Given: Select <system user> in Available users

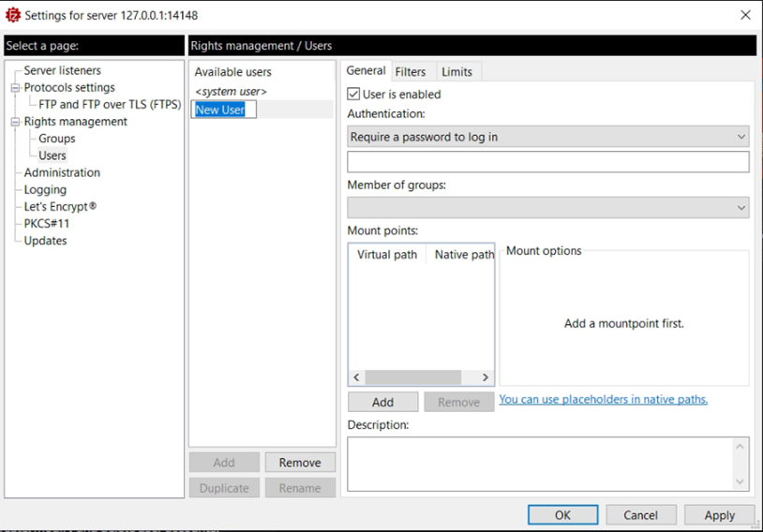Looking at the screenshot, I should pos(231,92).
